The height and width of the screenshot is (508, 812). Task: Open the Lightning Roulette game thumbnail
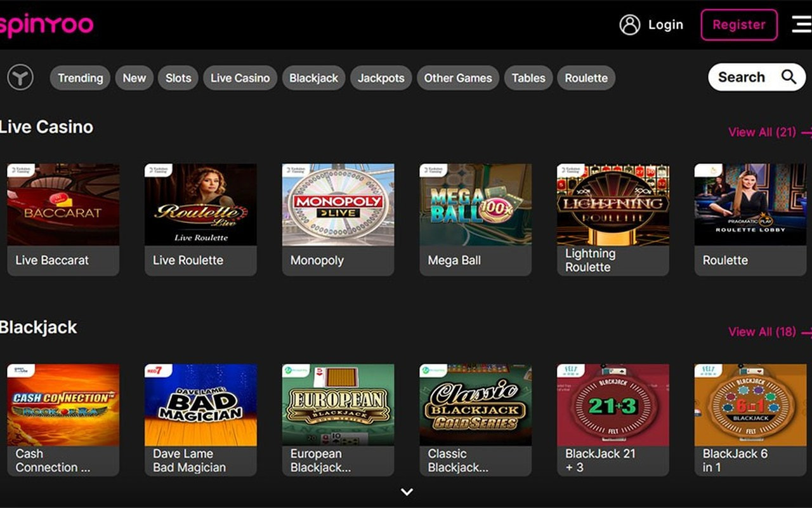[613, 204]
